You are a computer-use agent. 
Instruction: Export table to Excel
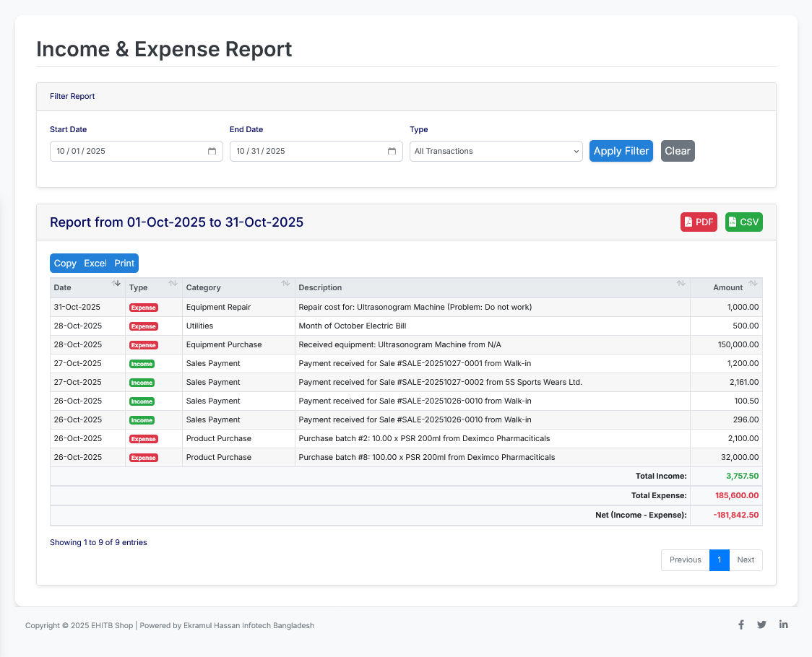click(95, 263)
